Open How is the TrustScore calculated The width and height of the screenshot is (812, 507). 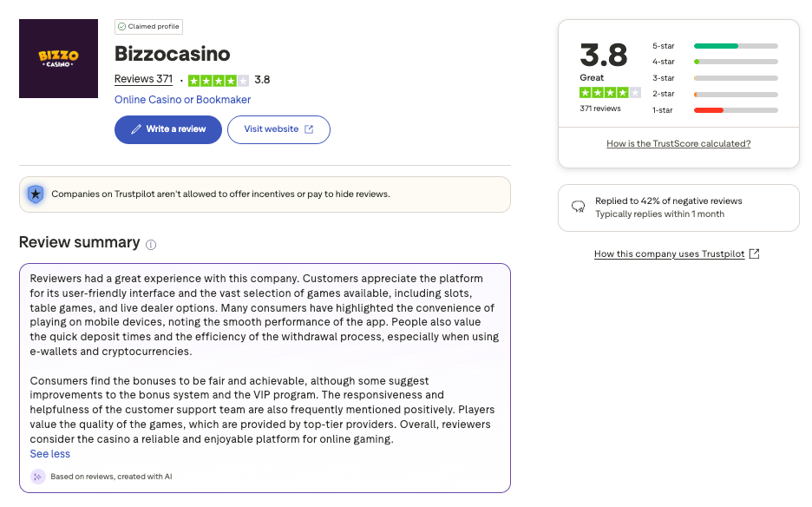pyautogui.click(x=678, y=144)
